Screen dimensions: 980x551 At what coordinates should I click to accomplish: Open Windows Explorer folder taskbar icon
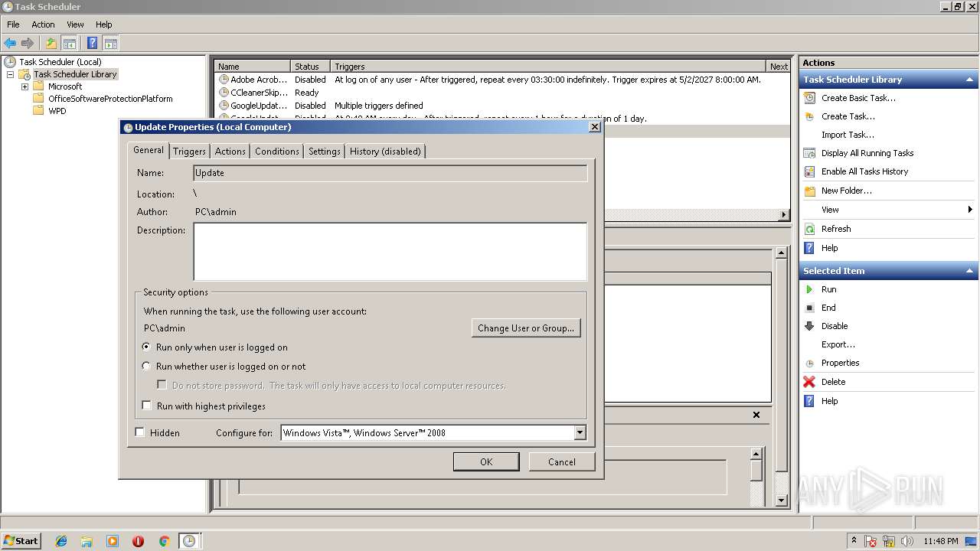87,541
